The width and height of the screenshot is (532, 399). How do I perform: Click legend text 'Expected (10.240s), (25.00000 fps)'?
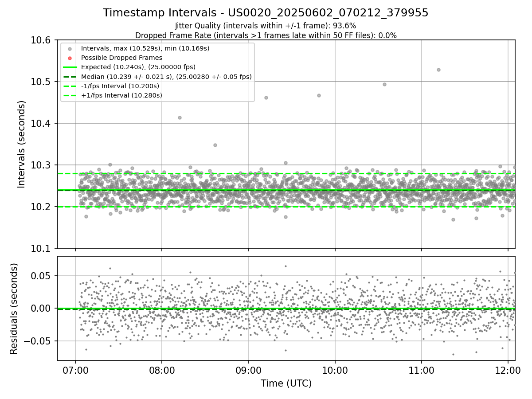click(x=138, y=67)
